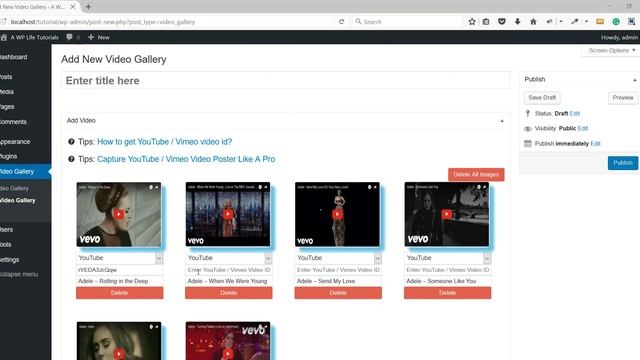Open Capture YouTube / Vimeo Video Poster link
Screen dimensions: 640x360
[x=186, y=159]
